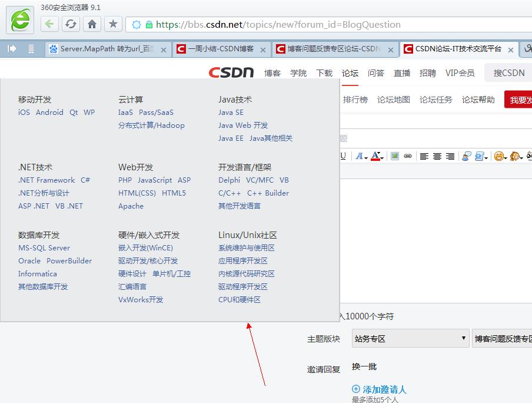The image size is (532, 403).
Task: Open 问答 in the CSDN nav bar
Action: [x=375, y=72]
